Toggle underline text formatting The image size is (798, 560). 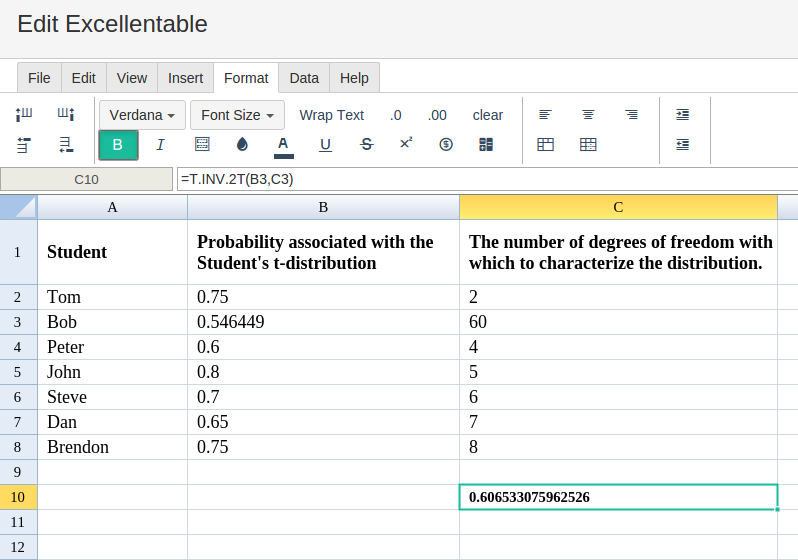(325, 145)
